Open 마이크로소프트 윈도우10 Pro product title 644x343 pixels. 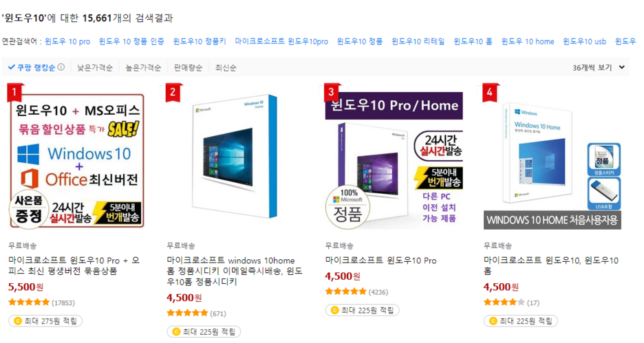point(380,260)
